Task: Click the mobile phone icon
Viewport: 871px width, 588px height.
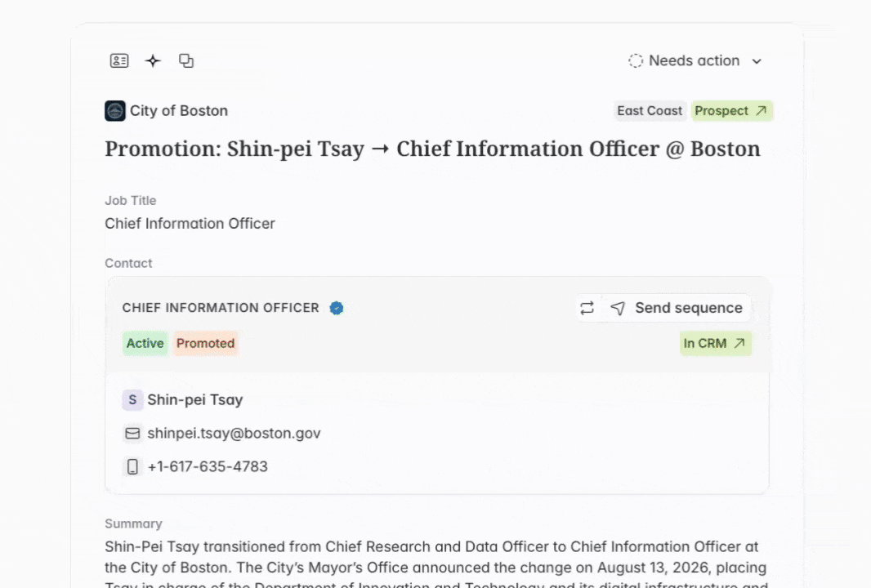Action: (x=132, y=466)
